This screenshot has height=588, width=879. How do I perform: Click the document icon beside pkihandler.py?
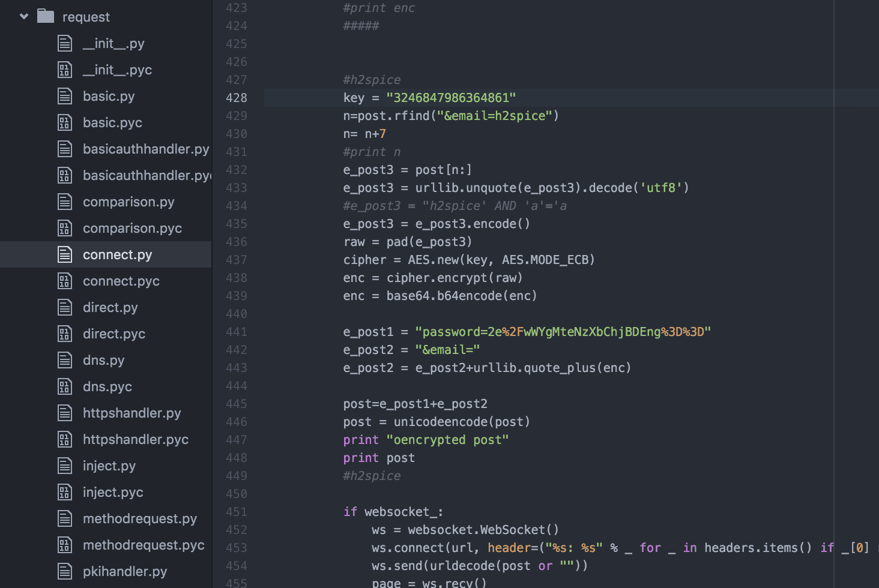point(64,571)
